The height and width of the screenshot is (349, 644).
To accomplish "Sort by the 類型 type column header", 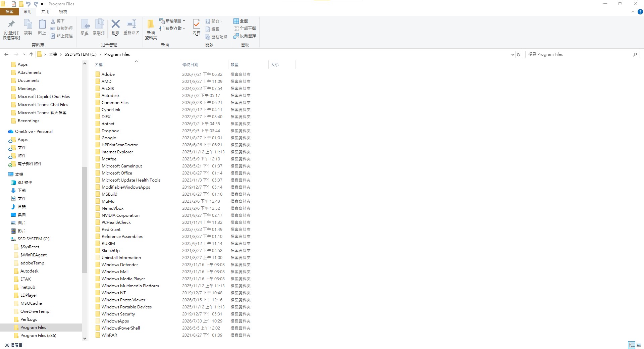I will (x=248, y=65).
